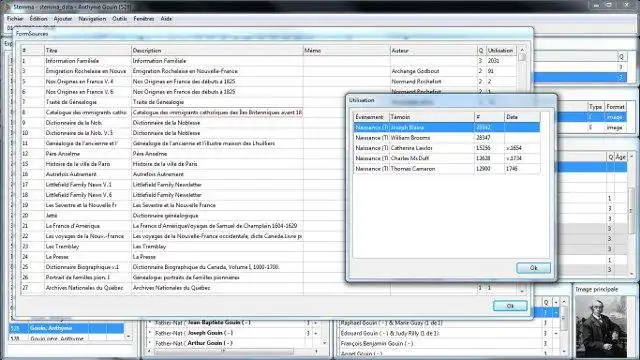The height and width of the screenshot is (360, 640).
Task: Select the Père Anselme source title
Action: [x=63, y=154]
